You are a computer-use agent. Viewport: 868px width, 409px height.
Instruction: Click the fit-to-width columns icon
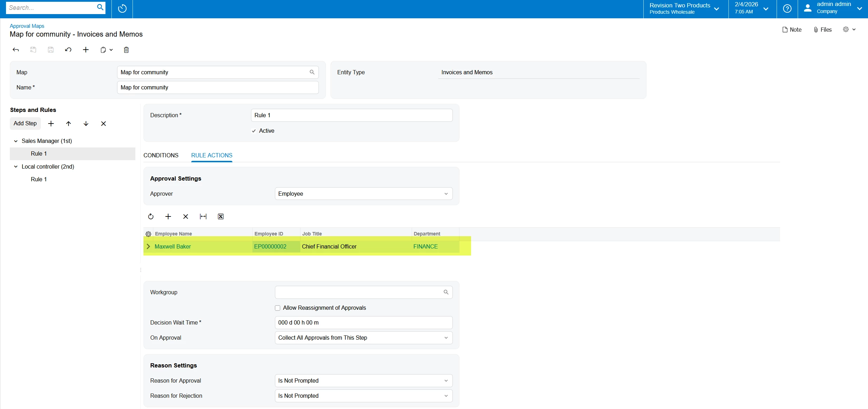[203, 216]
